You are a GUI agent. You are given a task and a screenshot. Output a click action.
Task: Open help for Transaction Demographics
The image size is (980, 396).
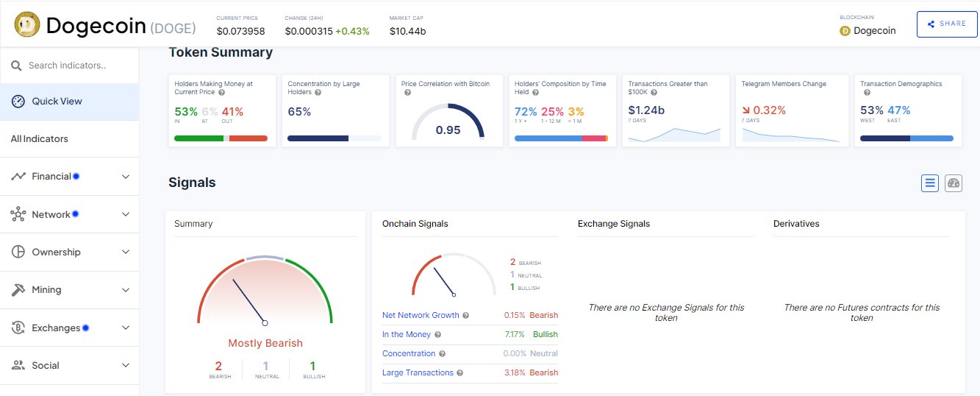867,93
